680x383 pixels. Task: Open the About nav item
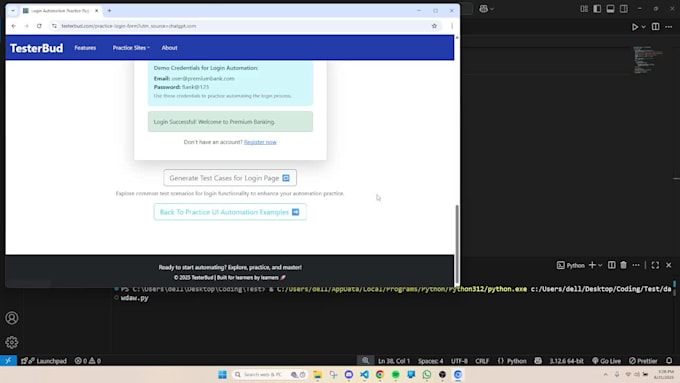pos(170,48)
